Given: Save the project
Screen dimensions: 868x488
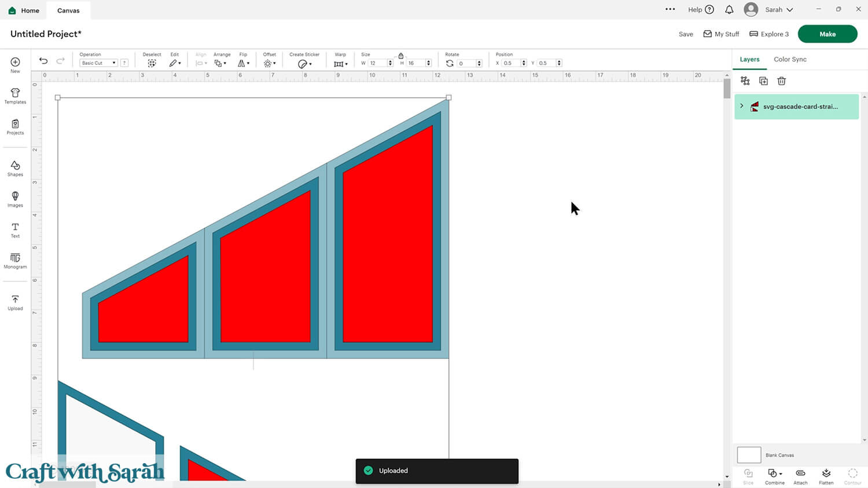Looking at the screenshot, I should (x=686, y=34).
